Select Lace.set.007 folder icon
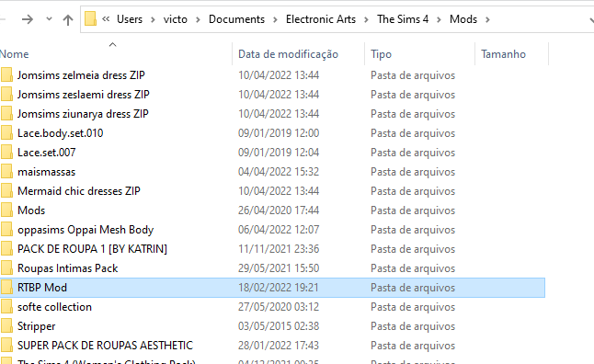The image size is (594, 364). [6, 153]
